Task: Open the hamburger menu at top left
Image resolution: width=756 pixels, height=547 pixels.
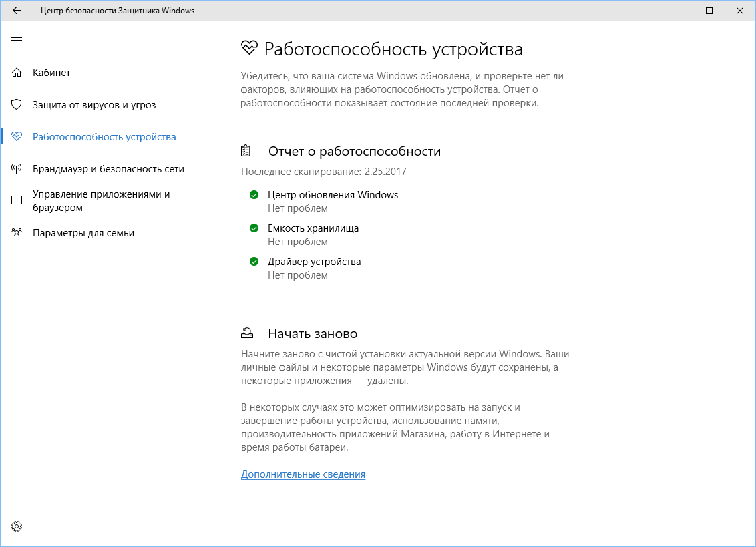Action: pos(17,38)
